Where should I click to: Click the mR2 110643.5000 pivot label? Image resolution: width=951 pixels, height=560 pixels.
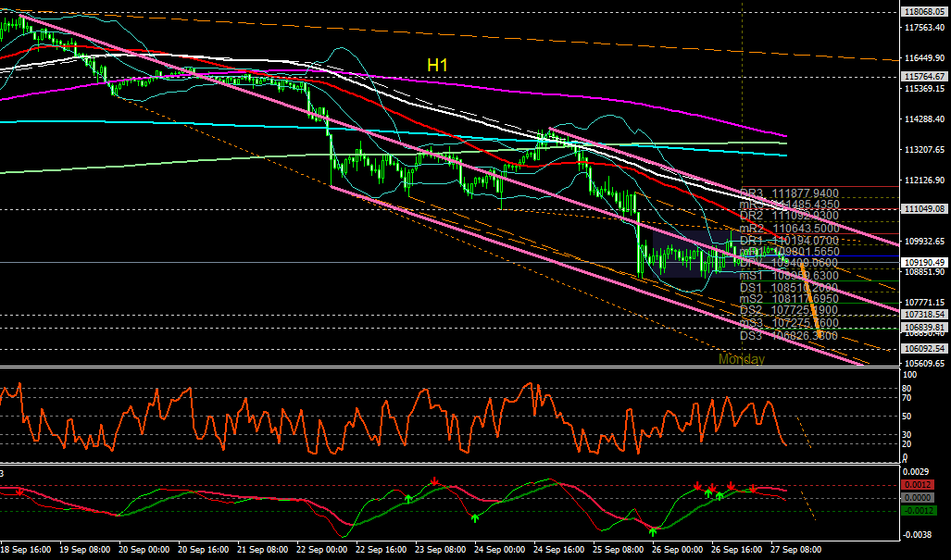click(x=790, y=229)
